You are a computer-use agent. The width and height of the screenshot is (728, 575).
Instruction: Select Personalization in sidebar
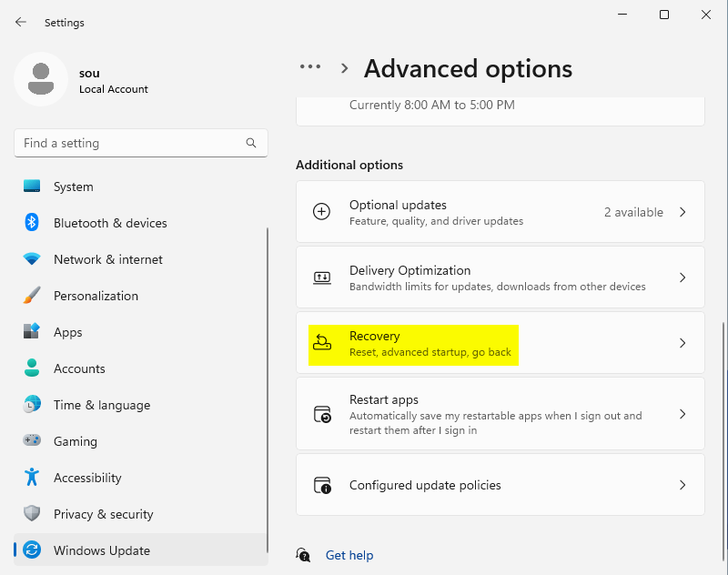[x=140, y=296]
